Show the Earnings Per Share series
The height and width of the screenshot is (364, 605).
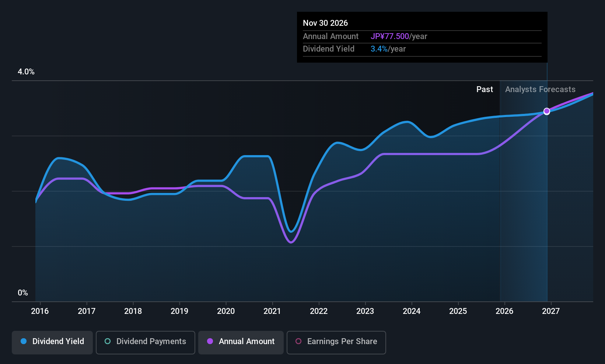click(x=336, y=342)
